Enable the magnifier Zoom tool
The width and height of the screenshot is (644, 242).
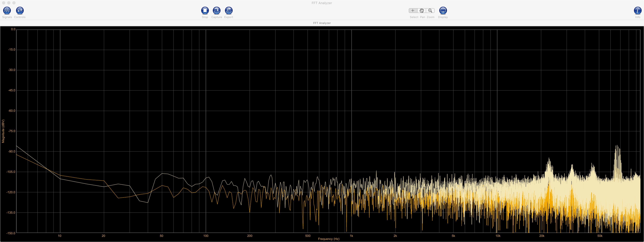click(430, 10)
